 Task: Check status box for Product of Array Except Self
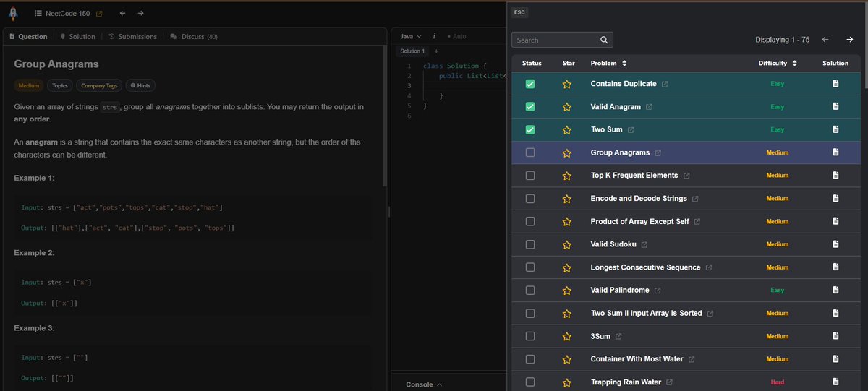pos(530,221)
